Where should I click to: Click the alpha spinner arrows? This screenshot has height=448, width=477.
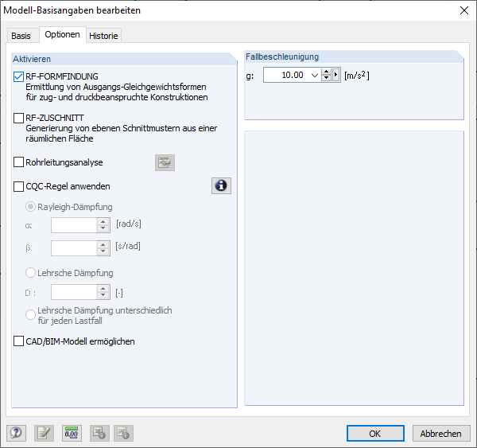[103, 225]
